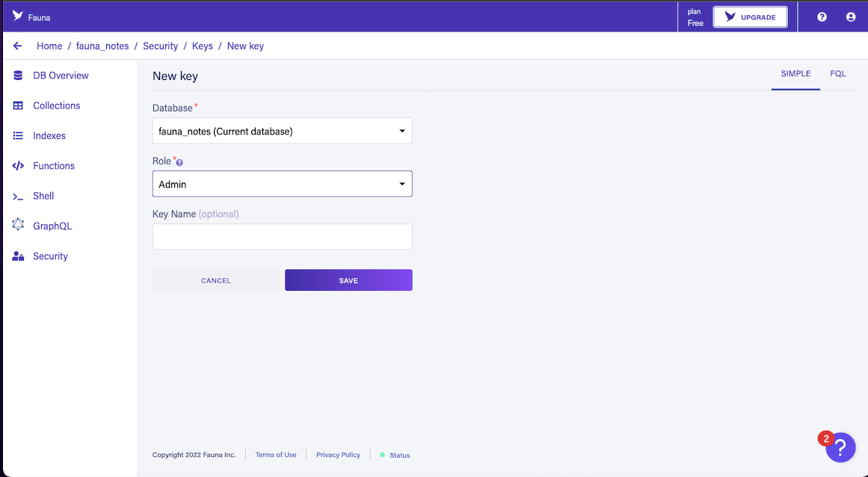The width and height of the screenshot is (868, 477).
Task: Click the 'New key' page heading
Action: [175, 76]
